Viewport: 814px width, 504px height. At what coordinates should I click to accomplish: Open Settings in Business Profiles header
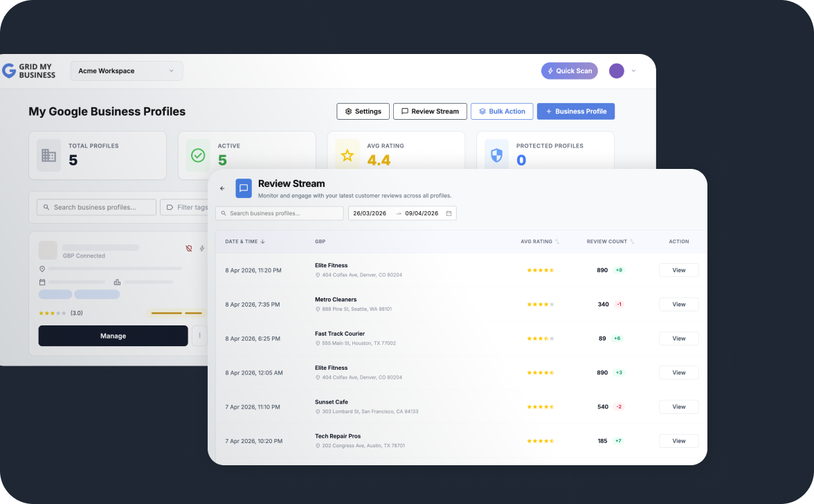(363, 111)
